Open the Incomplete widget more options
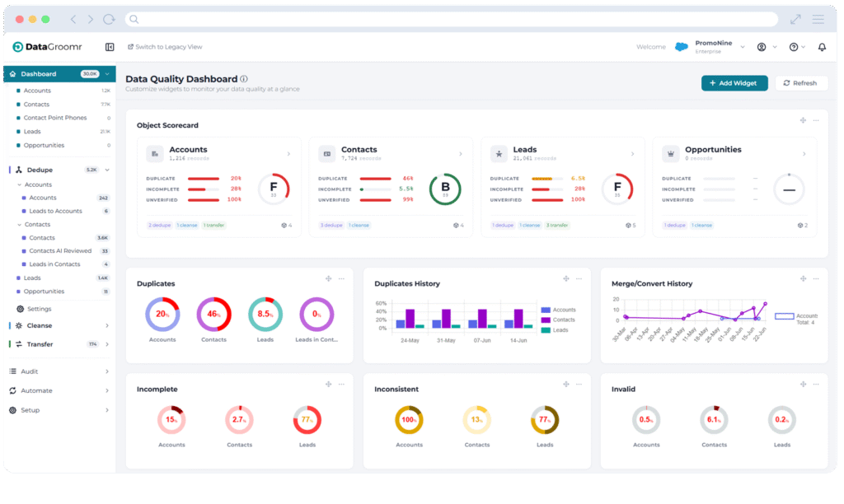Screen dimensions: 844x504 point(341,384)
